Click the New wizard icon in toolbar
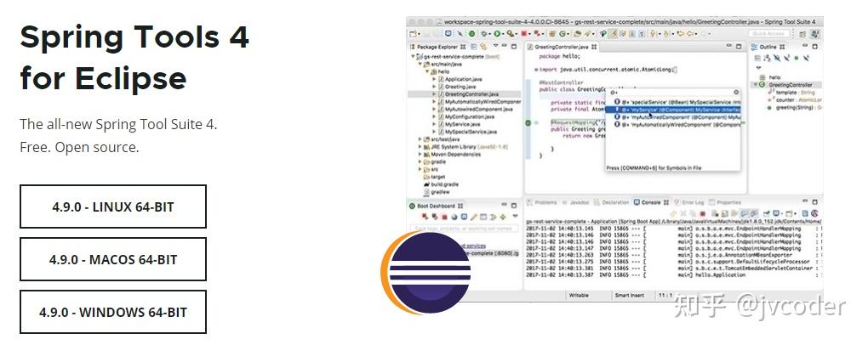Screen dimensions: 868x345 point(414,34)
